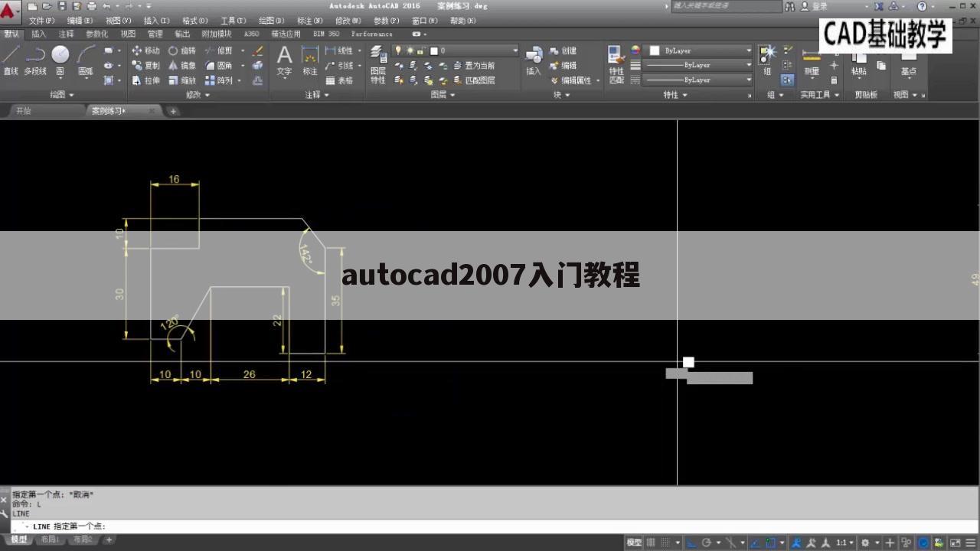
Task: Toggle ortho mode in status bar
Action: [x=691, y=543]
